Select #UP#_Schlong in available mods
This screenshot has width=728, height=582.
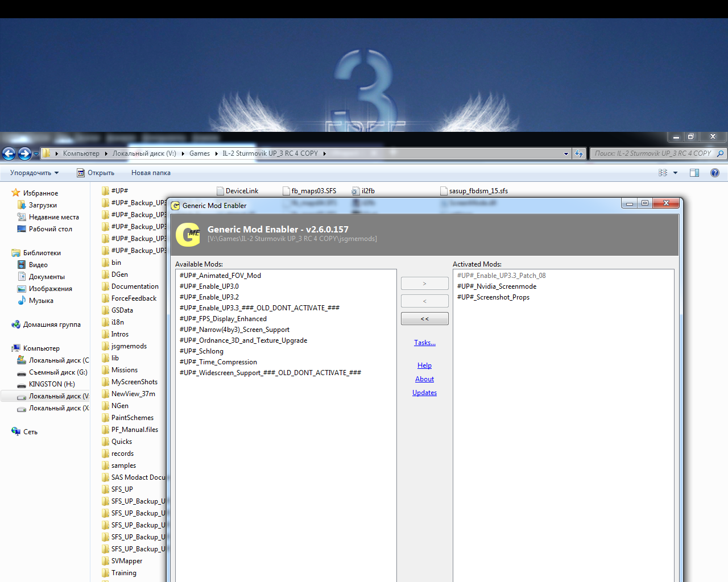tap(201, 351)
